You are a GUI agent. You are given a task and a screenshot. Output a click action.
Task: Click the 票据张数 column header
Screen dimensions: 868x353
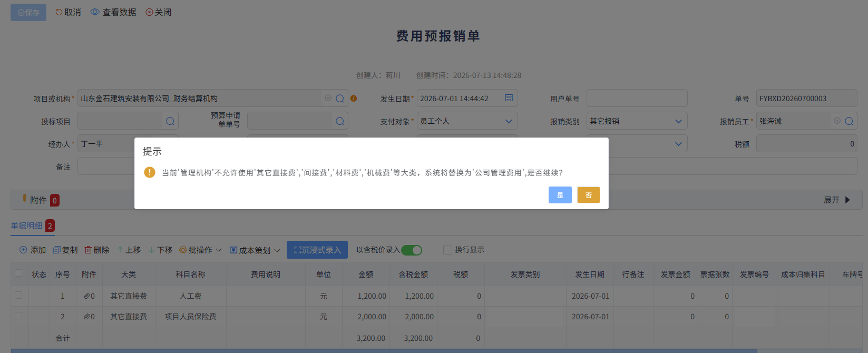[715, 274]
